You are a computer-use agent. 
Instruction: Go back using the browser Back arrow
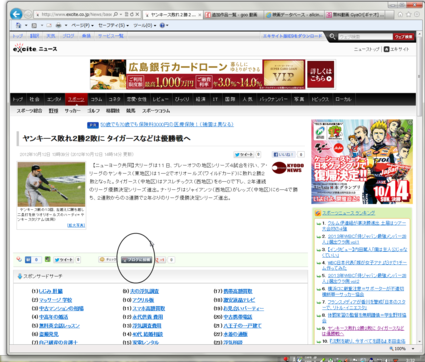click(16, 14)
